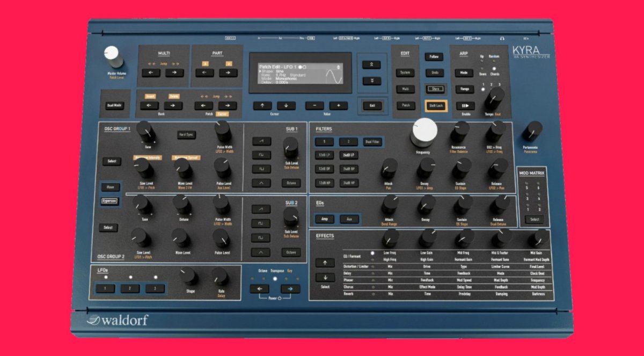The image size is (644, 356).
Task: Click the Value minus button
Action: [315, 106]
